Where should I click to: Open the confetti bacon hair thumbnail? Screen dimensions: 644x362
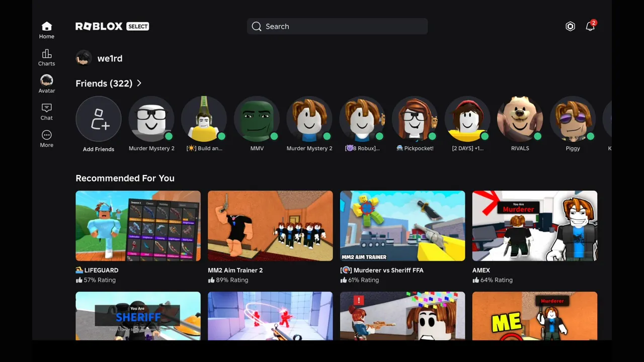click(403, 316)
